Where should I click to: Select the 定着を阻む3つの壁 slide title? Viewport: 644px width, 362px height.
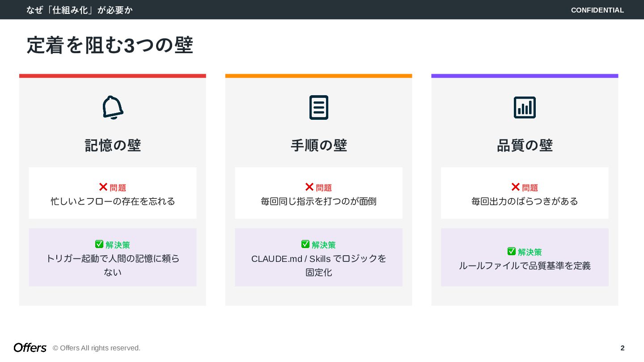tap(110, 46)
